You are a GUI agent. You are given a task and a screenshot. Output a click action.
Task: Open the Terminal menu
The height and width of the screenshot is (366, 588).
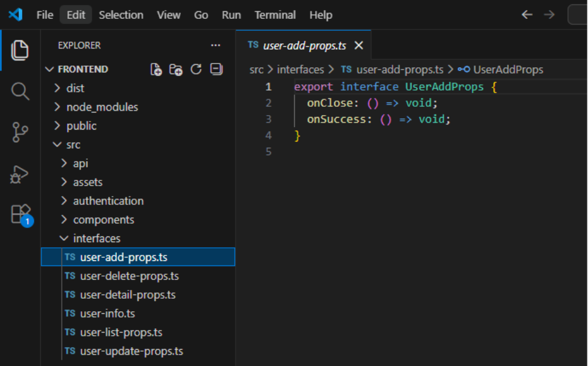click(x=275, y=14)
